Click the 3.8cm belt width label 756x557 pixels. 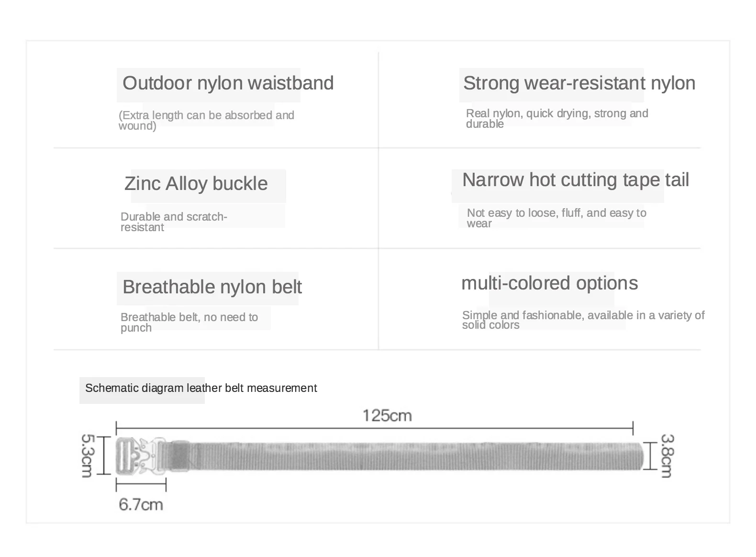click(667, 455)
